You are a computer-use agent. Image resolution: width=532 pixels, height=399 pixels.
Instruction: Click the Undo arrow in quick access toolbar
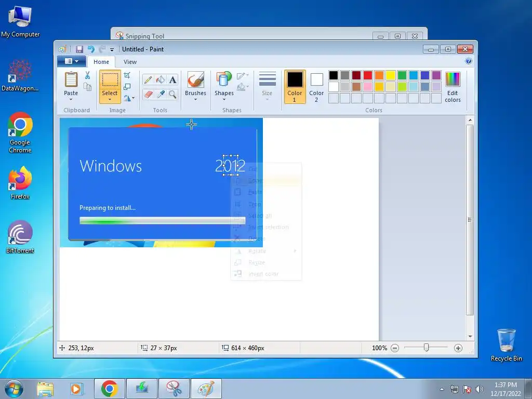[91, 49]
